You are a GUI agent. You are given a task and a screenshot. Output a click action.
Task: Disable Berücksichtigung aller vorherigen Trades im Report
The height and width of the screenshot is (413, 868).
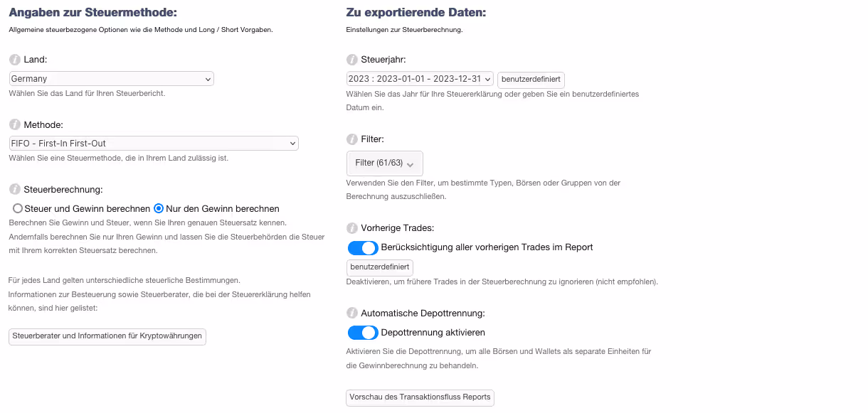pyautogui.click(x=362, y=248)
